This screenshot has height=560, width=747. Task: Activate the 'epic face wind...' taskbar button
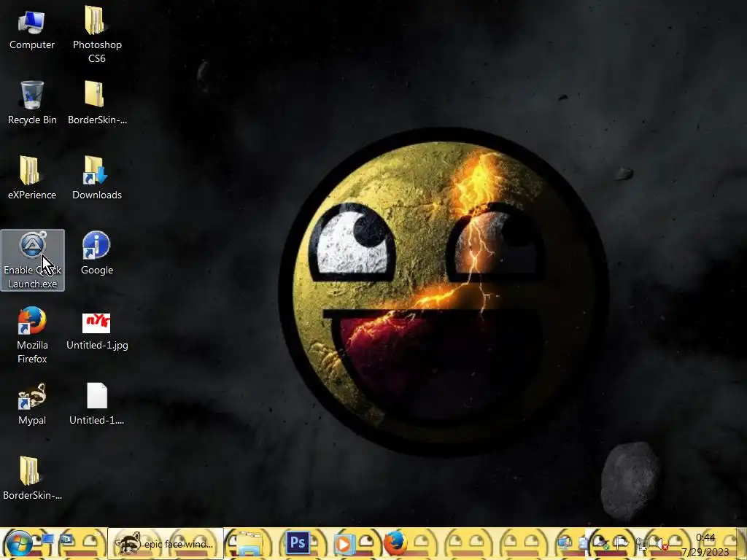[166, 543]
